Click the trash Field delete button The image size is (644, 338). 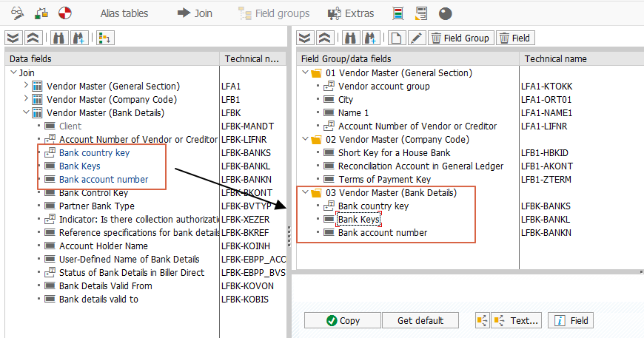click(515, 38)
